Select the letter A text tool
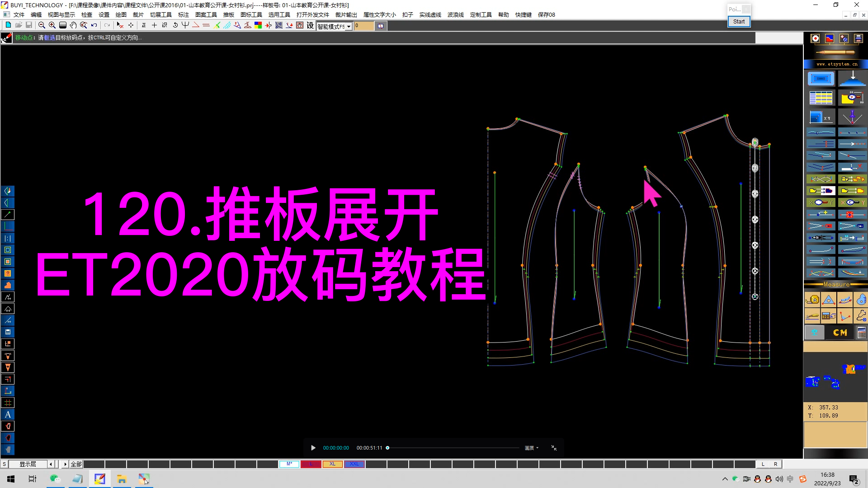 8,414
